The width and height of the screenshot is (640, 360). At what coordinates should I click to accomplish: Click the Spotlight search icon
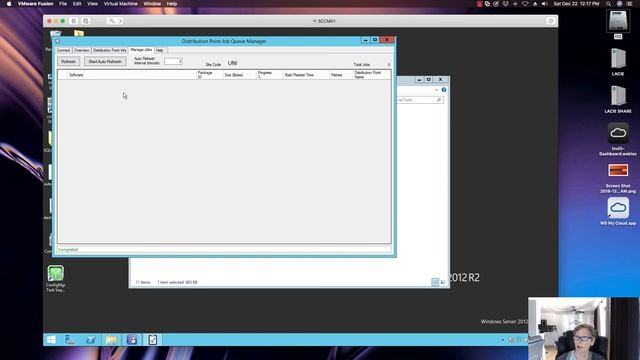pyautogui.click(x=608, y=4)
